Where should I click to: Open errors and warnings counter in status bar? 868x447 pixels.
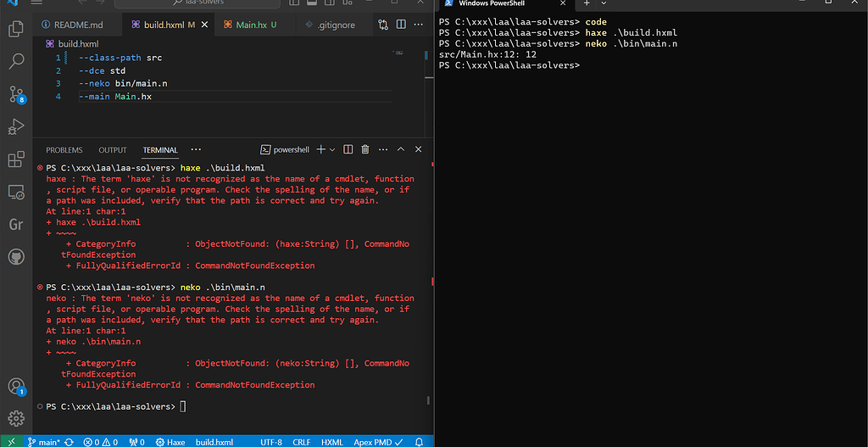click(x=100, y=442)
